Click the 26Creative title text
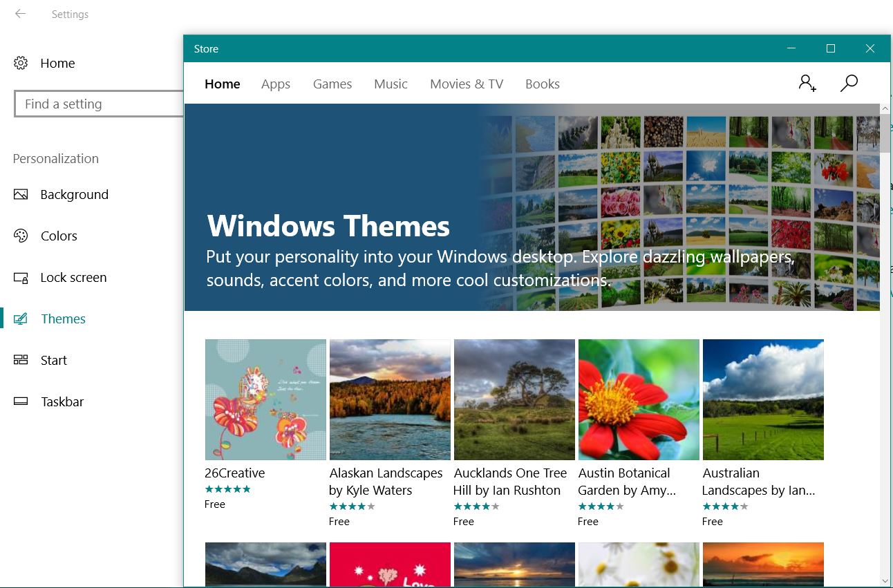The width and height of the screenshot is (893, 588). click(235, 473)
